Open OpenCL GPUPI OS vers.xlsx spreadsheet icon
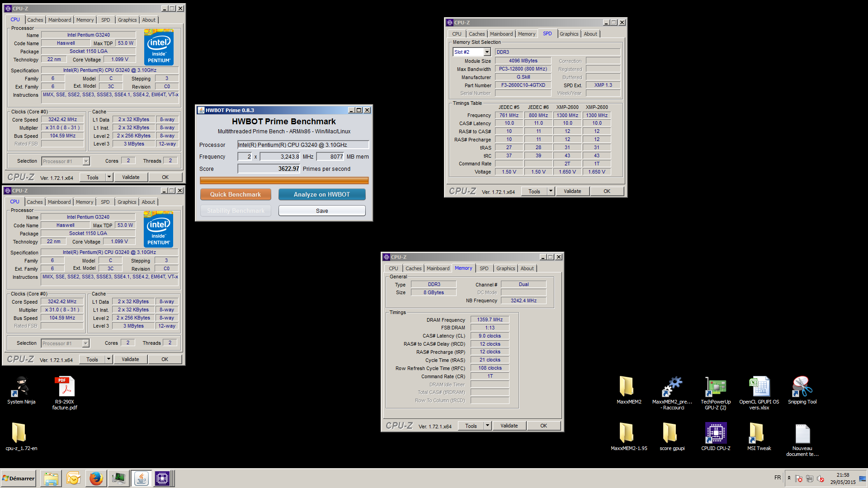 759,393
